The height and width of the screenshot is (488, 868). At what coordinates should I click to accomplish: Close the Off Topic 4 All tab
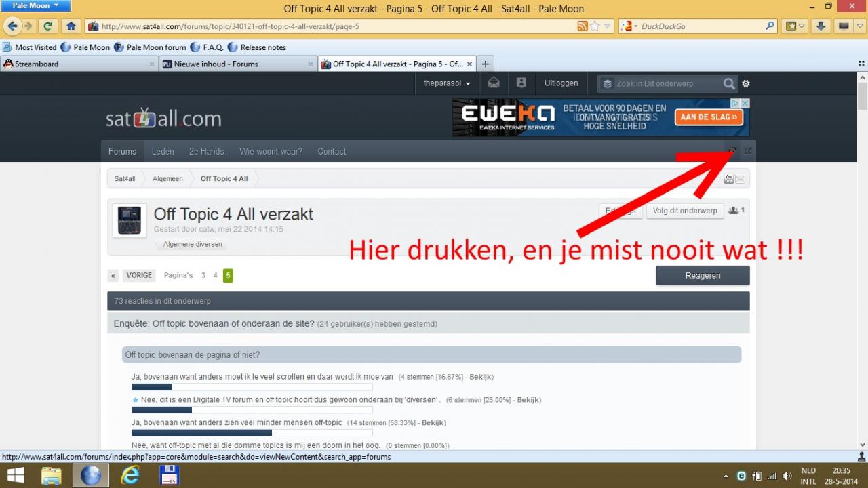pos(470,64)
